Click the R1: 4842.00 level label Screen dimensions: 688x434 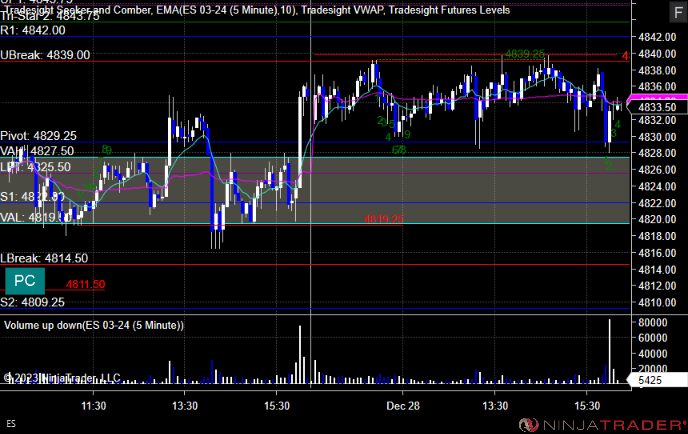[x=33, y=30]
